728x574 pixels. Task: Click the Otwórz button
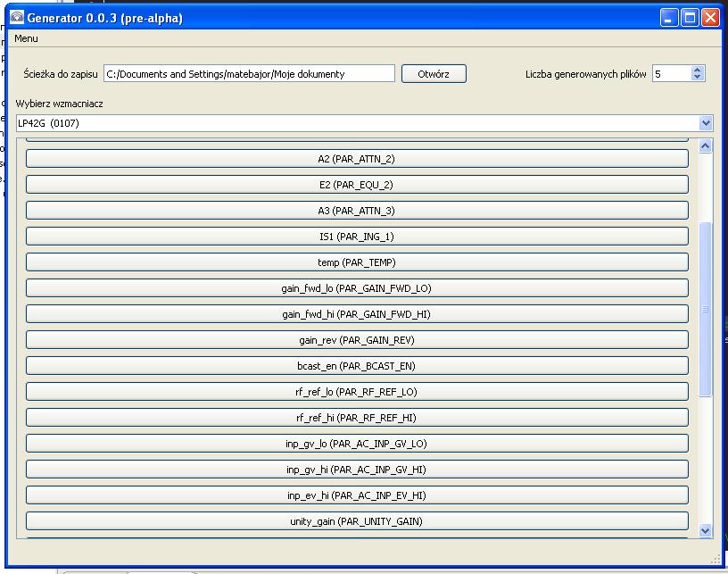[434, 74]
